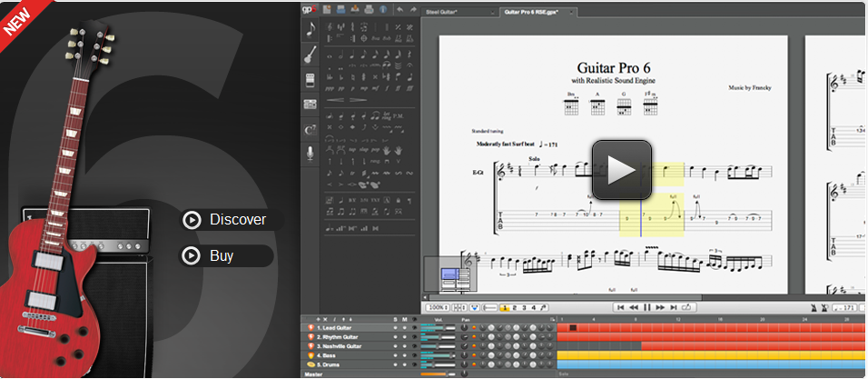Mute the Drums track
Viewport: 868px width, 379px height.
click(405, 364)
